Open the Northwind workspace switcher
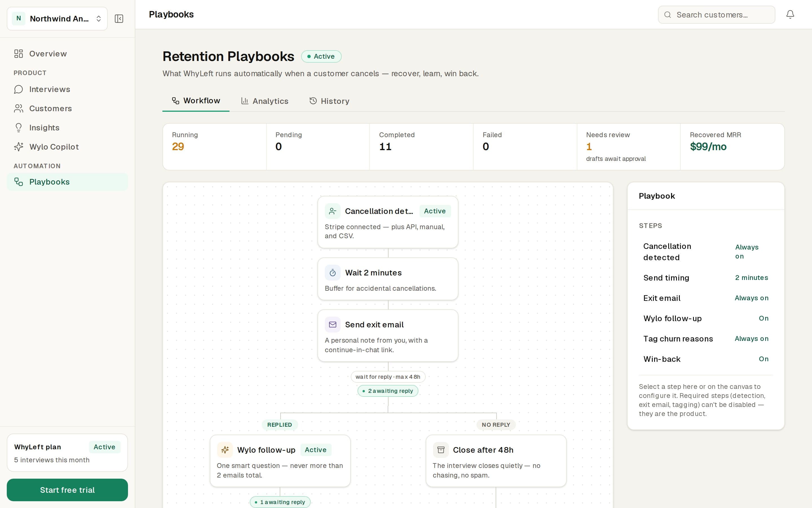 click(57, 18)
